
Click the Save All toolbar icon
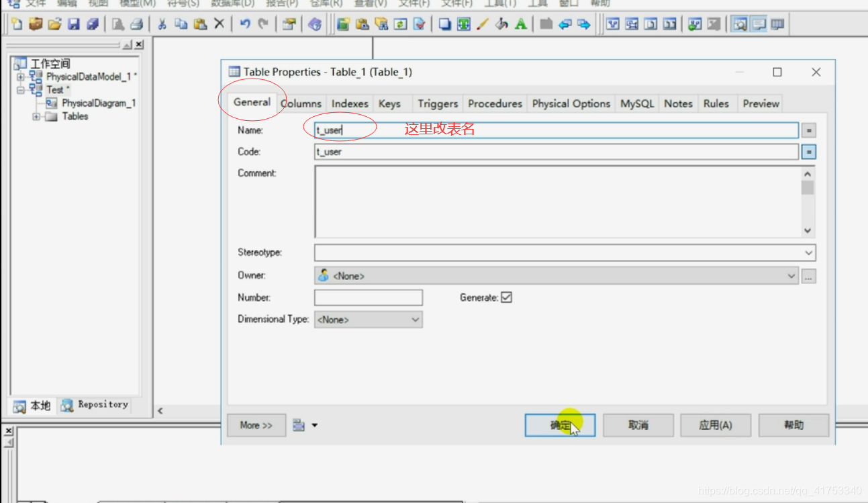pyautogui.click(x=93, y=24)
